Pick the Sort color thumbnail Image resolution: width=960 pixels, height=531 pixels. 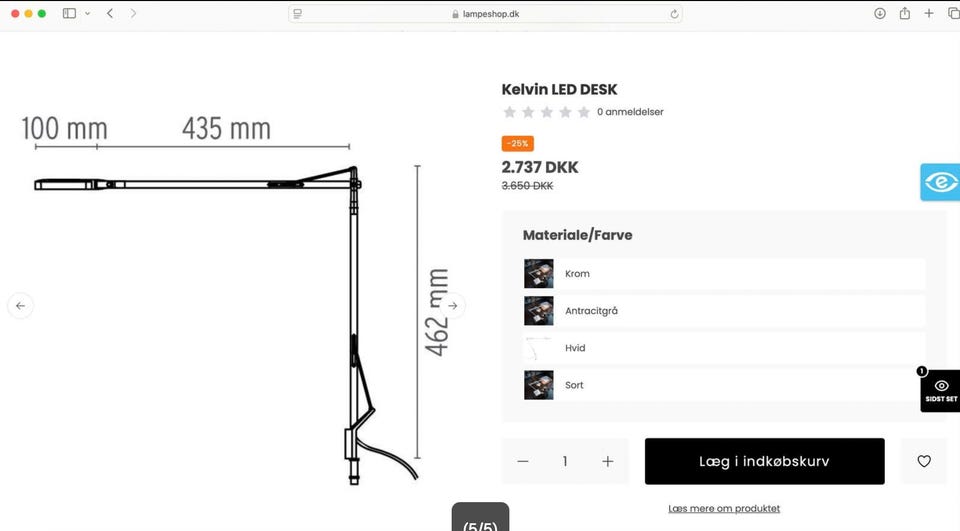[x=539, y=385]
